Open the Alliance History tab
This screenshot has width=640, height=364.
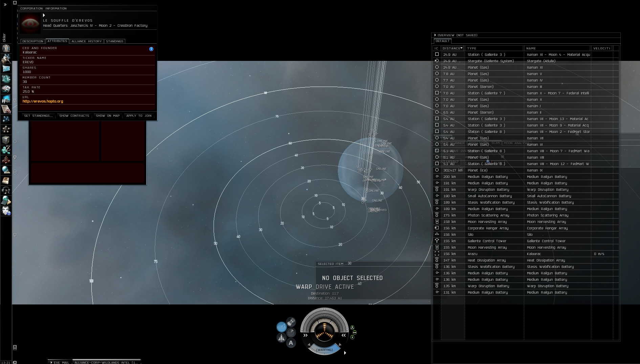(87, 41)
